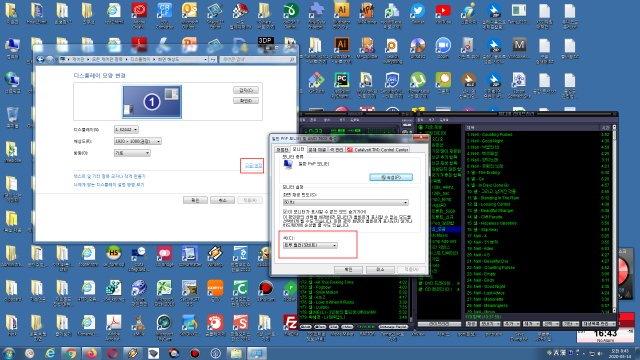Launch Chrome from taskbar
640x360 pixels.
tap(71, 353)
